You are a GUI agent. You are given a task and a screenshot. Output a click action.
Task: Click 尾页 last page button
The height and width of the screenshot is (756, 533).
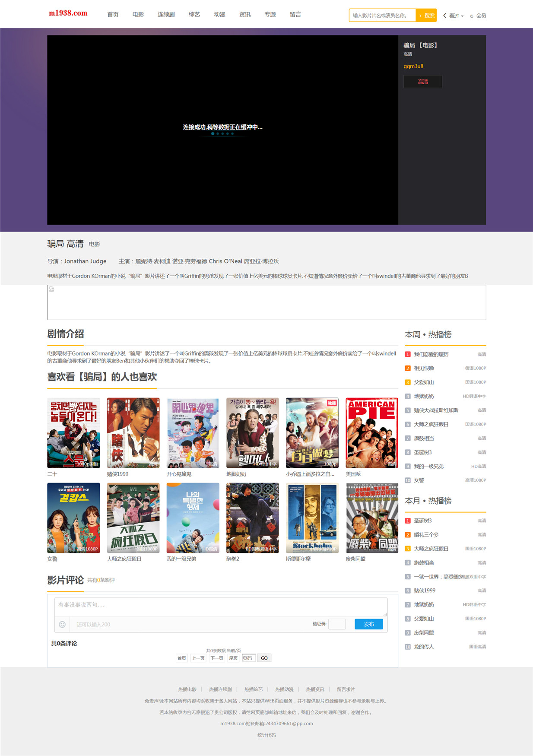(233, 658)
